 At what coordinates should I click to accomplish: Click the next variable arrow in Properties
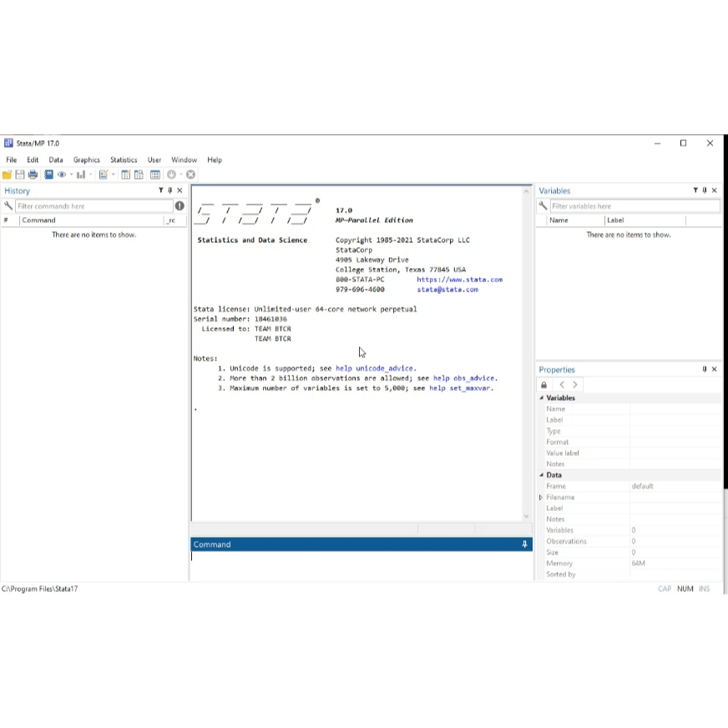pos(575,385)
